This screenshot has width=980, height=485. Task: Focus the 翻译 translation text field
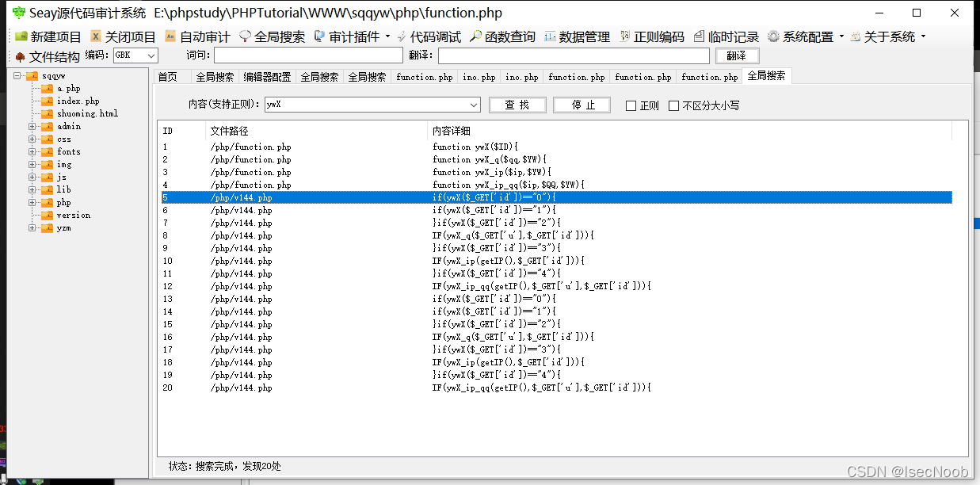(x=574, y=55)
